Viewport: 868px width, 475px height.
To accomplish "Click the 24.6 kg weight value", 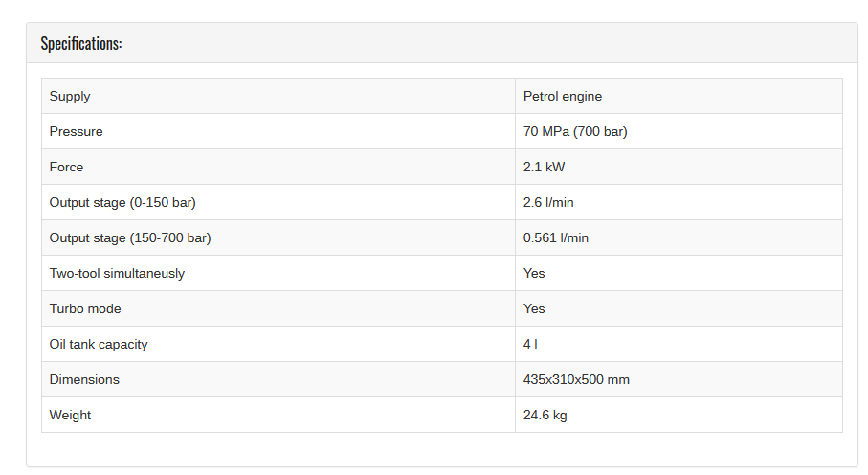I will tap(545, 416).
